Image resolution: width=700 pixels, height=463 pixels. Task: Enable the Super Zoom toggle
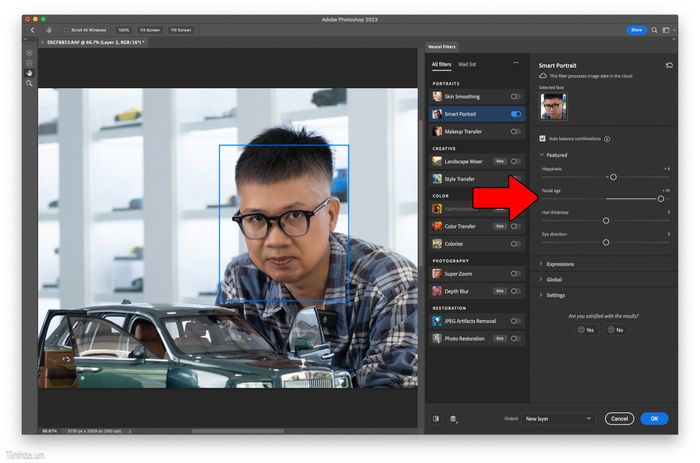(515, 273)
